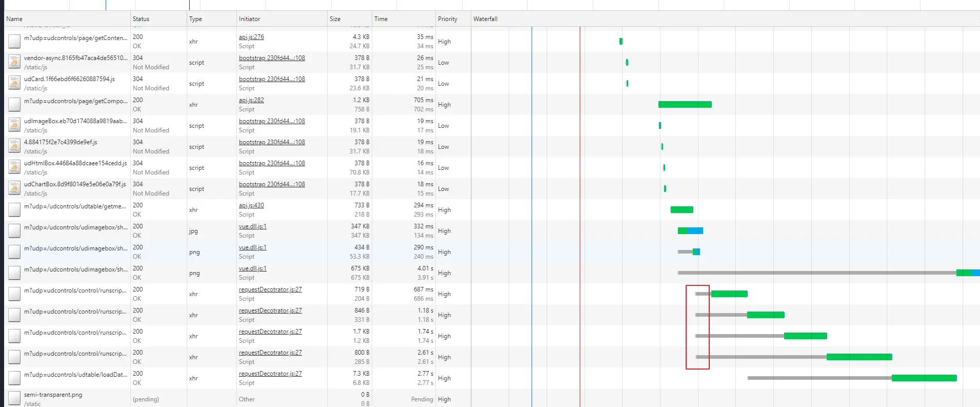The image size is (980, 407).
Task: Open the api.js:276 initiator link
Action: [x=251, y=37]
